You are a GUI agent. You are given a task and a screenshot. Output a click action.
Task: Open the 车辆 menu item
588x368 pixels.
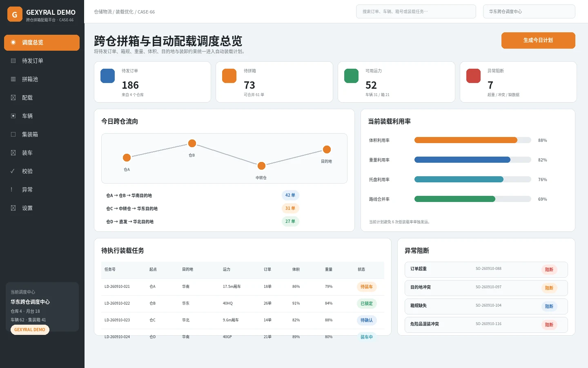coord(42,116)
